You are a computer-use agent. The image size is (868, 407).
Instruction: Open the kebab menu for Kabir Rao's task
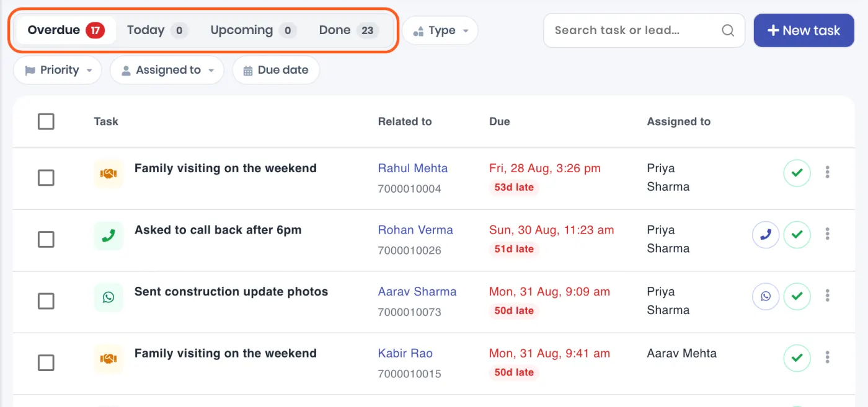point(828,357)
